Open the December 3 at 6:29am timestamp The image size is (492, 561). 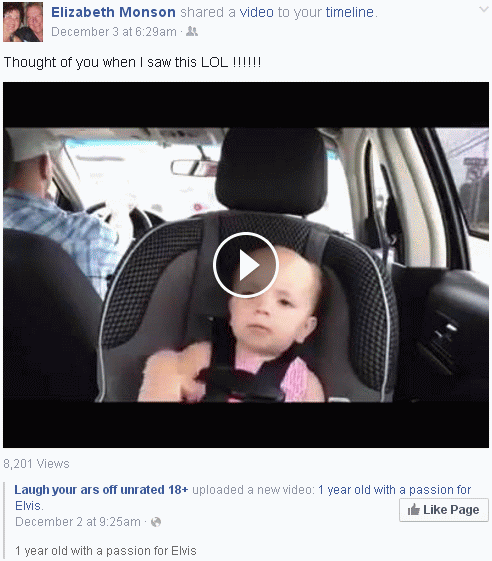pyautogui.click(x=114, y=32)
